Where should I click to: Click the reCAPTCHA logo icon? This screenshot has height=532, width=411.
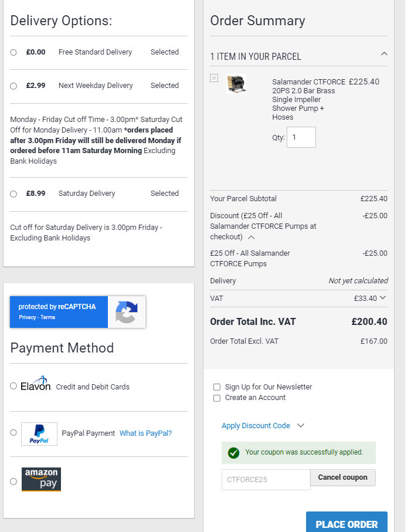coord(127,312)
